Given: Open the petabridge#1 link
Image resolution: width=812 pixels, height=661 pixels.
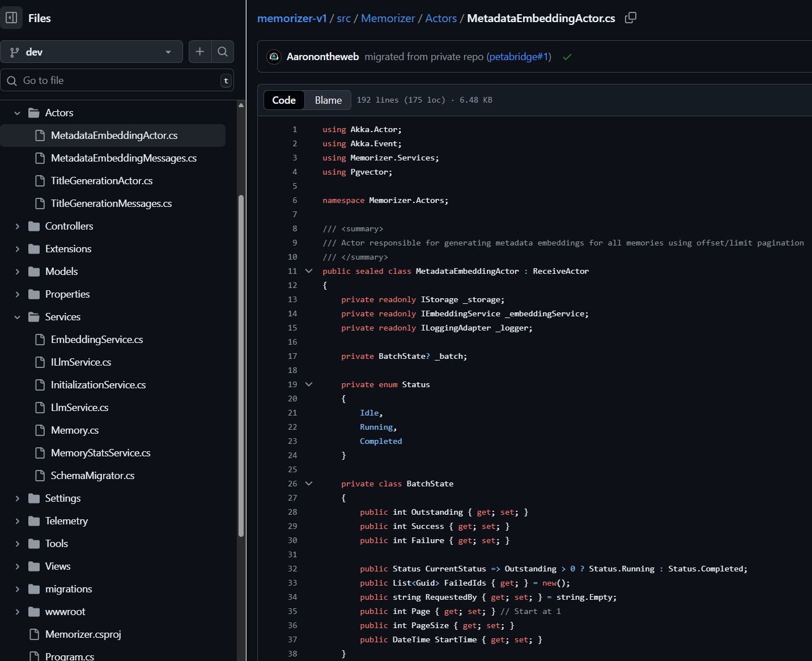Looking at the screenshot, I should click(x=518, y=57).
